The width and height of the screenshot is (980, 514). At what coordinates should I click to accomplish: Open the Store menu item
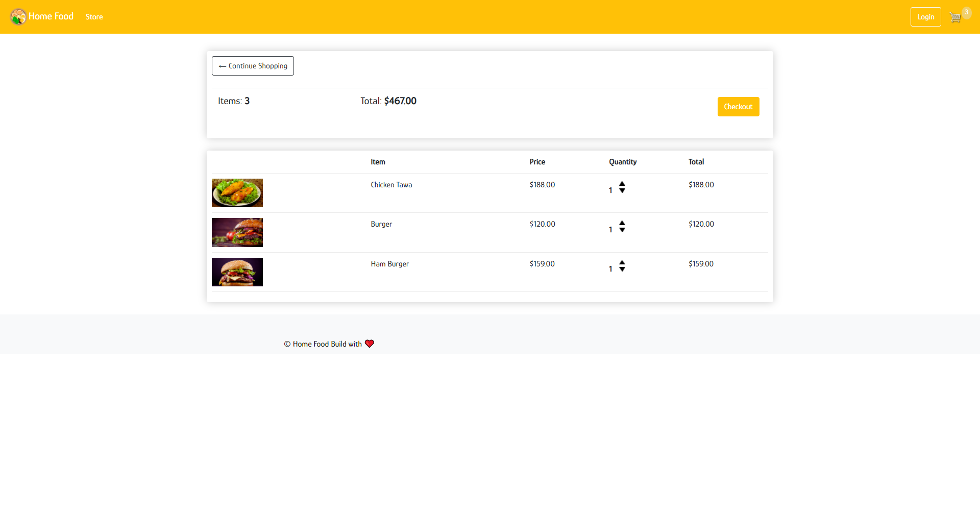click(94, 17)
